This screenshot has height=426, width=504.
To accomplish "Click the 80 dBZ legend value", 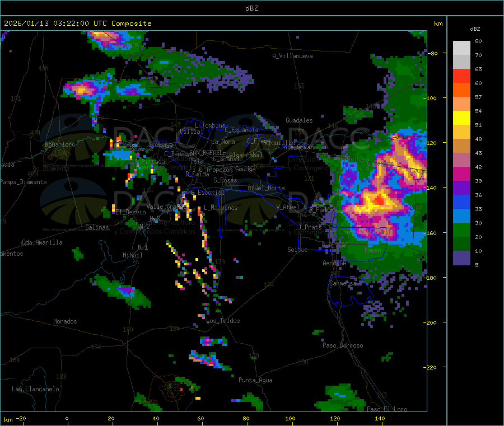I will coord(478,41).
